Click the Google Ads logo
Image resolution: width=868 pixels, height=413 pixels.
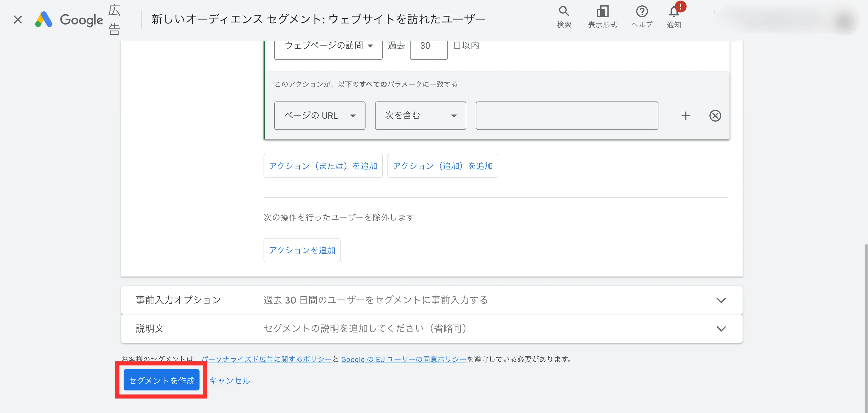pos(44,20)
